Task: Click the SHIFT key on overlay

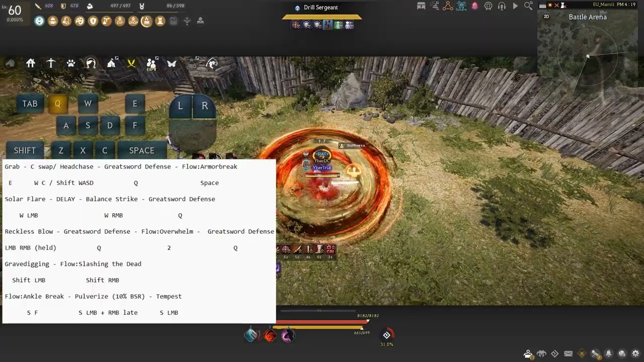Action: pos(25,150)
